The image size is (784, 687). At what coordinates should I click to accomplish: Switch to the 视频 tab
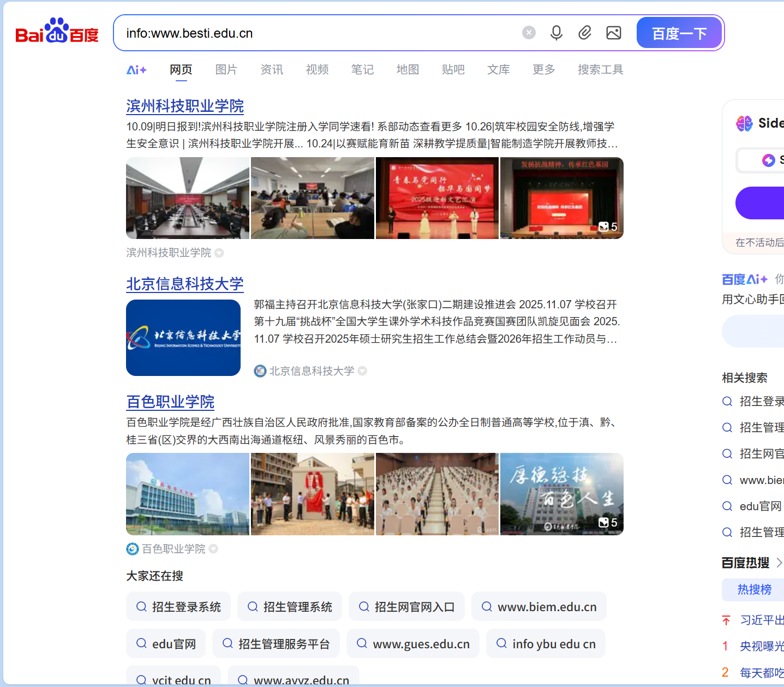(317, 70)
